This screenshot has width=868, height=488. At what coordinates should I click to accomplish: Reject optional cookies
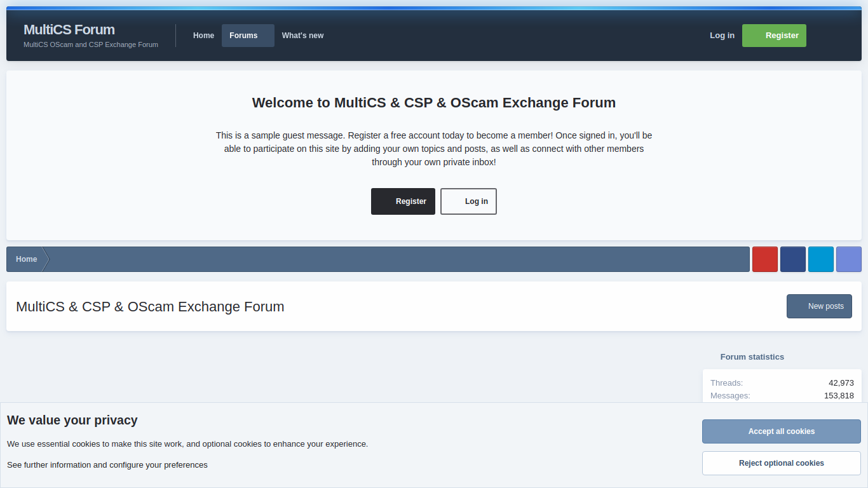coord(782,463)
